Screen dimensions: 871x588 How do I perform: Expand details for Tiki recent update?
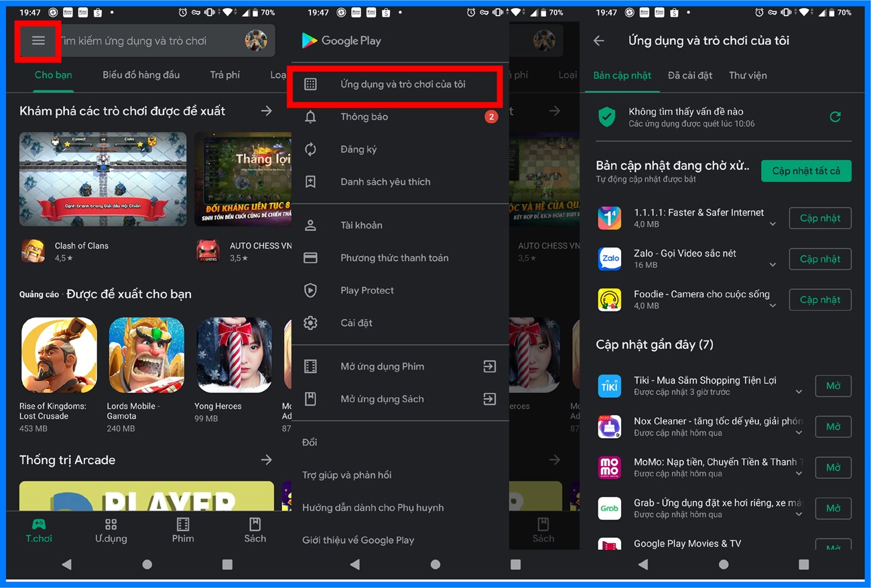[x=799, y=392]
